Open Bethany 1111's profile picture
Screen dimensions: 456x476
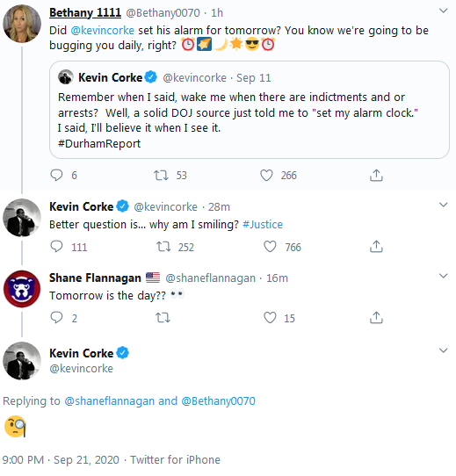[22, 24]
